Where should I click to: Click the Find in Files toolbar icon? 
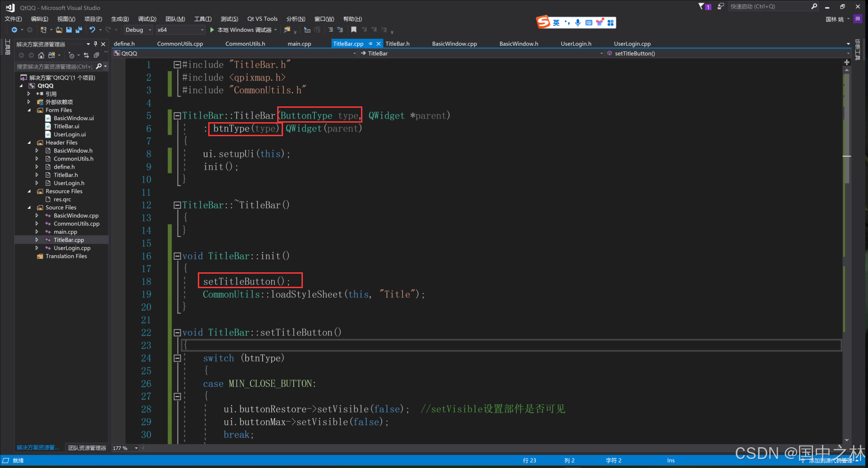287,30
